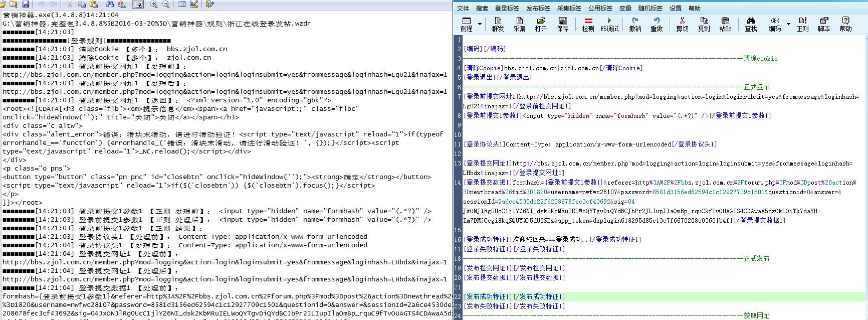Save the rule with 保存 icon
This screenshot has width=868, height=320.
(562, 24)
